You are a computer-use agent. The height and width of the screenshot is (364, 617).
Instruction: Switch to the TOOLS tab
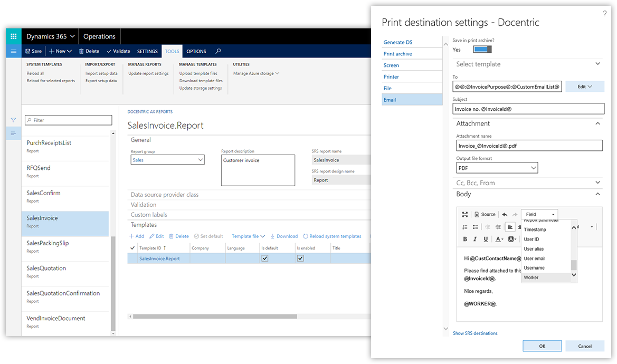pos(172,51)
